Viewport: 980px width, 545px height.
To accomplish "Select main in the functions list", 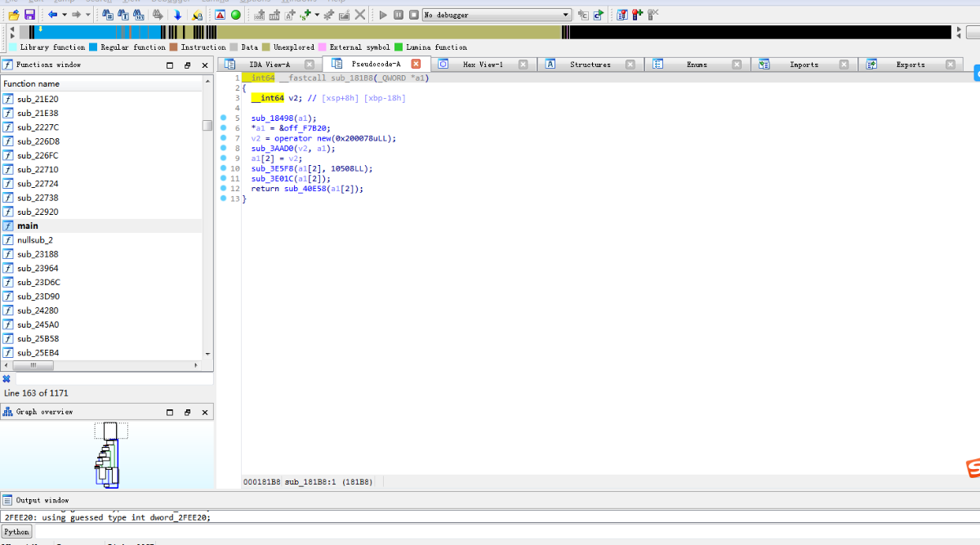I will pyautogui.click(x=101, y=226).
